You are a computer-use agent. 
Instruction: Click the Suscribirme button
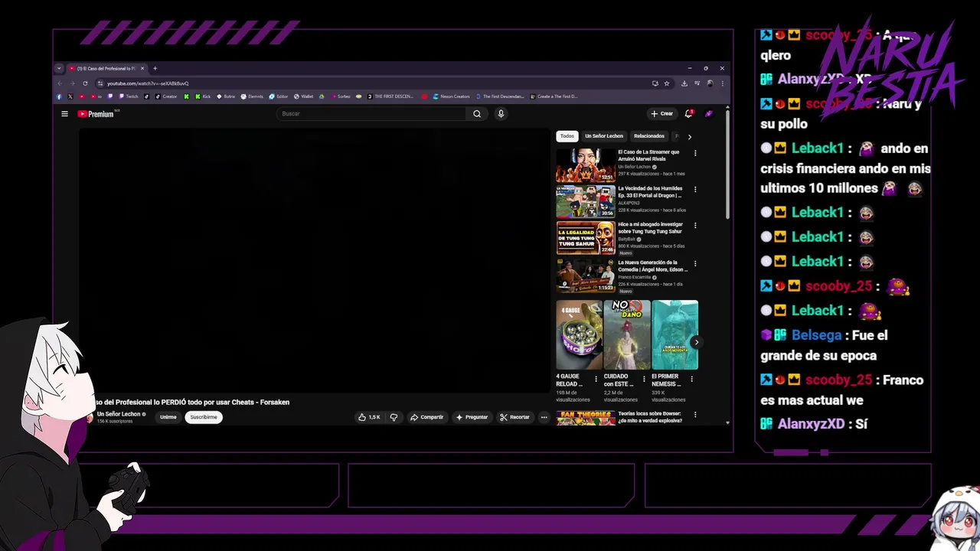(x=204, y=417)
